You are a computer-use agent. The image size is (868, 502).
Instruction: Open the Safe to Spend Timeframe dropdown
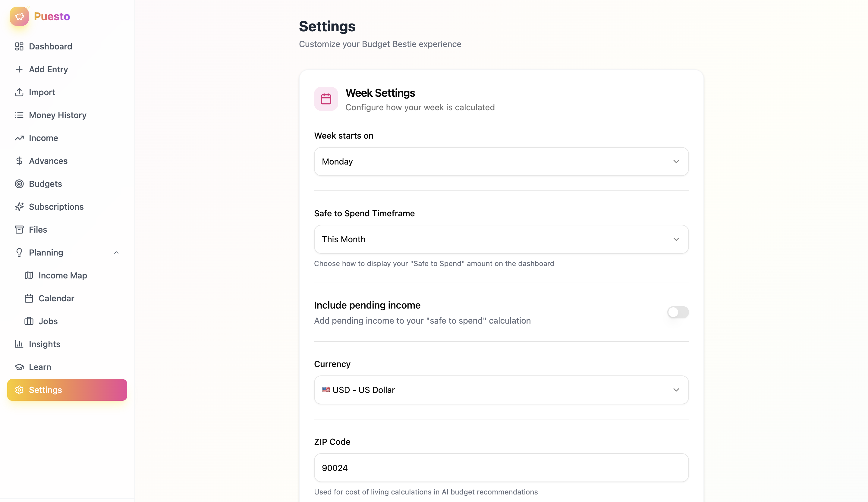501,239
